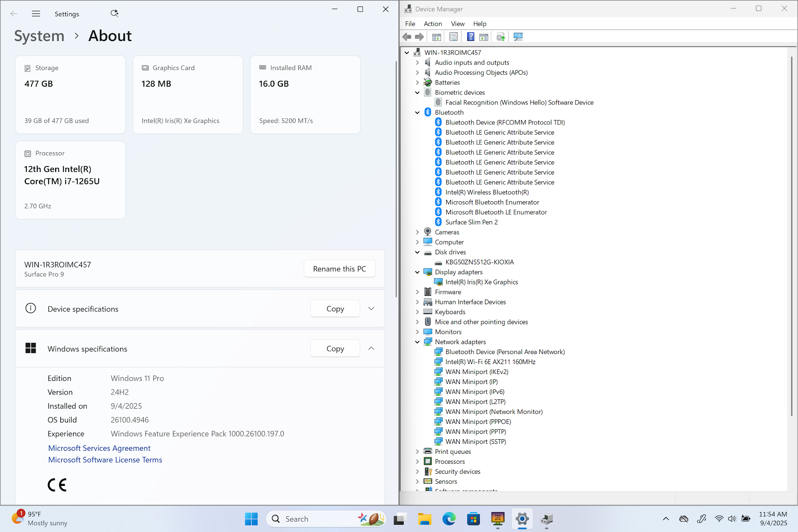Click the Settings gear icon in taskbar
Viewport: 798px width, 532px height.
coord(522,519)
